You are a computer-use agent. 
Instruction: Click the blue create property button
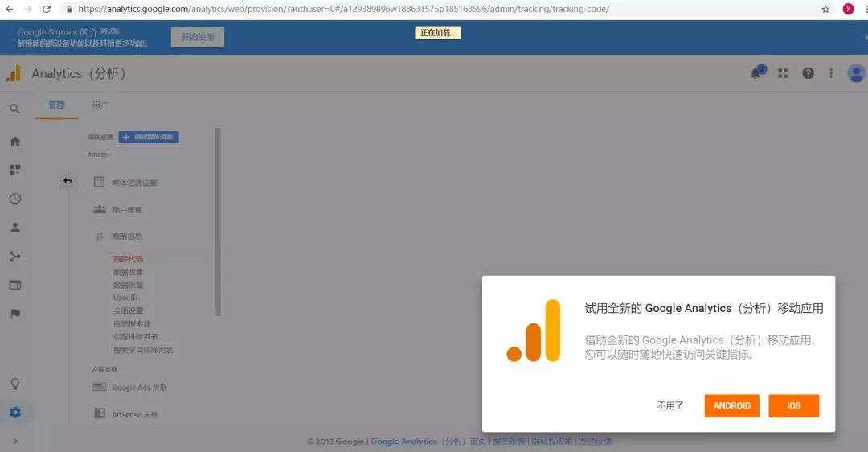149,137
